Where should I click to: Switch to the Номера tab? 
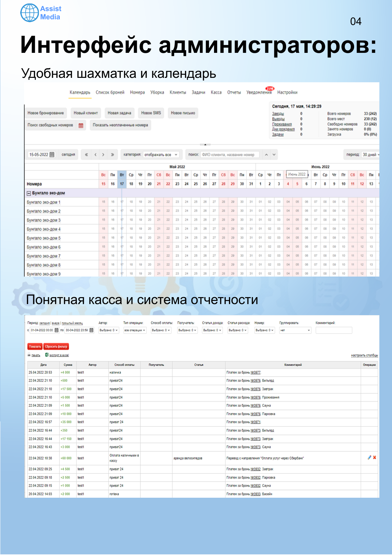[x=137, y=92]
